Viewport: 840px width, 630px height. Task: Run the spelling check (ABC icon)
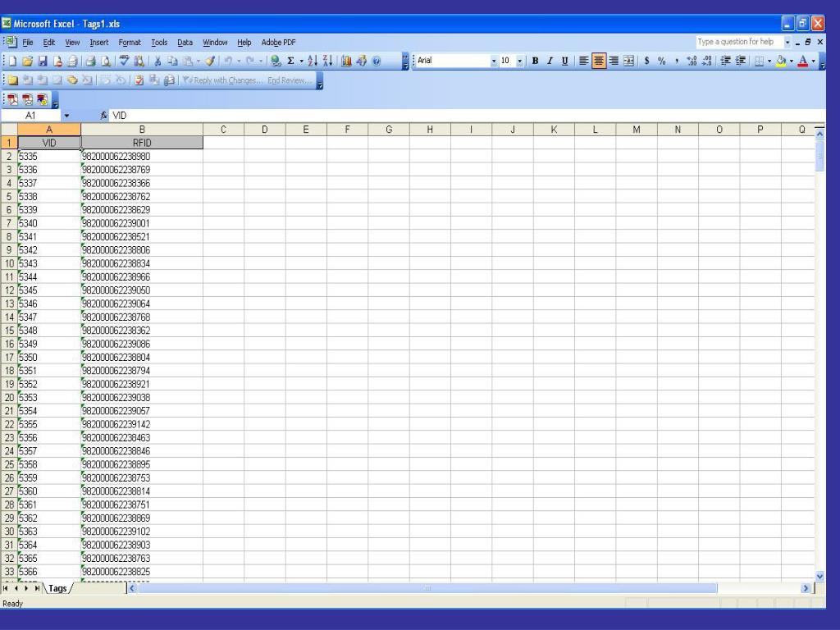click(125, 61)
